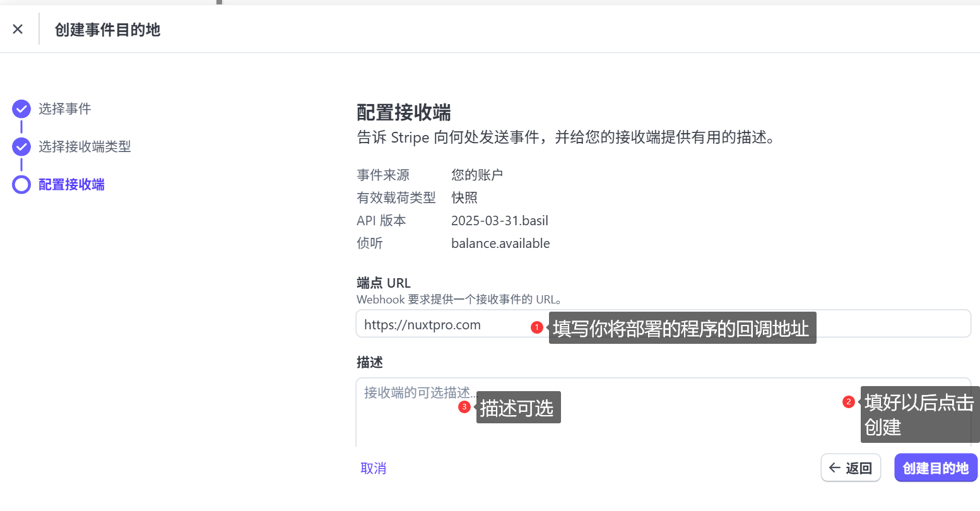
Task: Click the 创建目的地 button
Action: [x=935, y=468]
